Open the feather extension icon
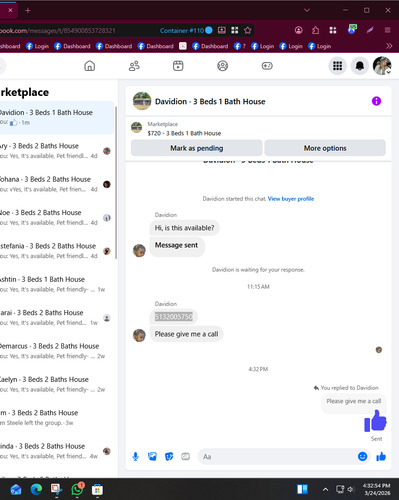 click(370, 30)
